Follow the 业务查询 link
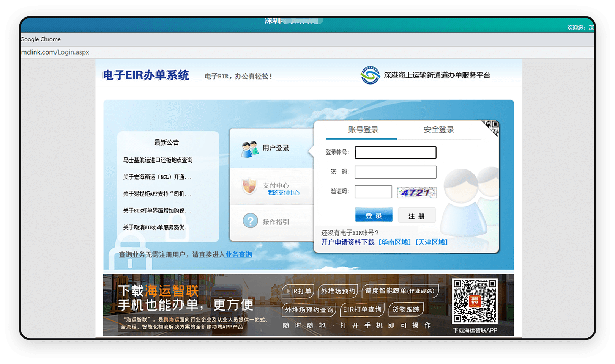This screenshot has height=364, width=615. pos(238,254)
